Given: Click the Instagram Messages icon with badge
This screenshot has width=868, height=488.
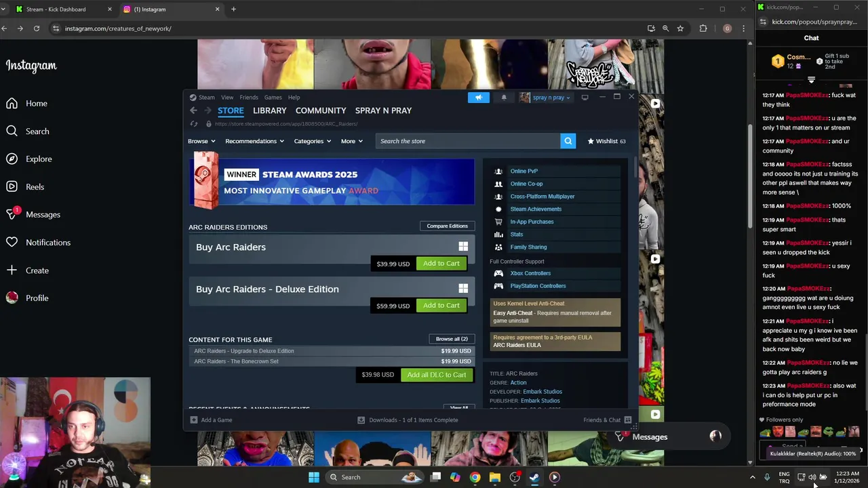Looking at the screenshot, I should [x=12, y=214].
